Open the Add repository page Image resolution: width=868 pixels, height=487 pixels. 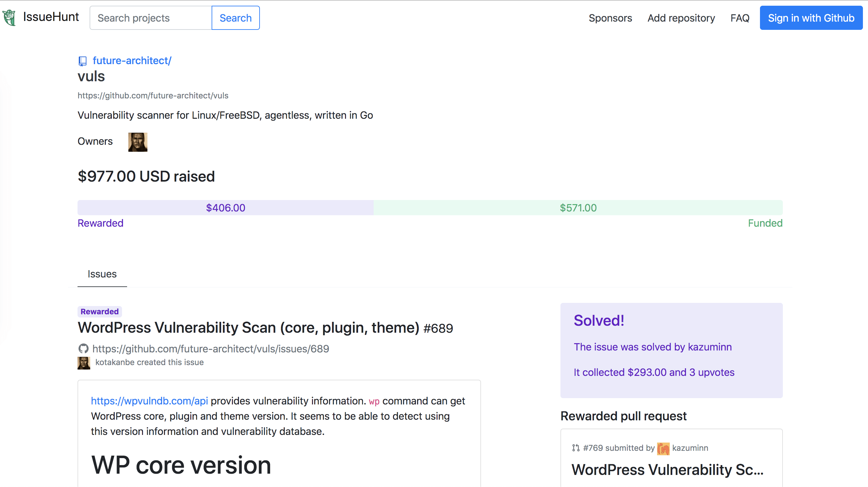pyautogui.click(x=681, y=18)
